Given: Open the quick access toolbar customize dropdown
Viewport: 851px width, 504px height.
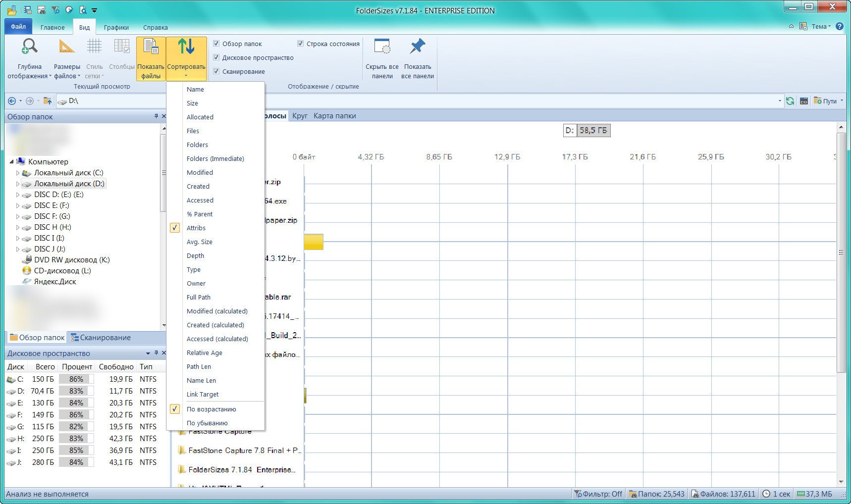Looking at the screenshot, I should (x=94, y=10).
